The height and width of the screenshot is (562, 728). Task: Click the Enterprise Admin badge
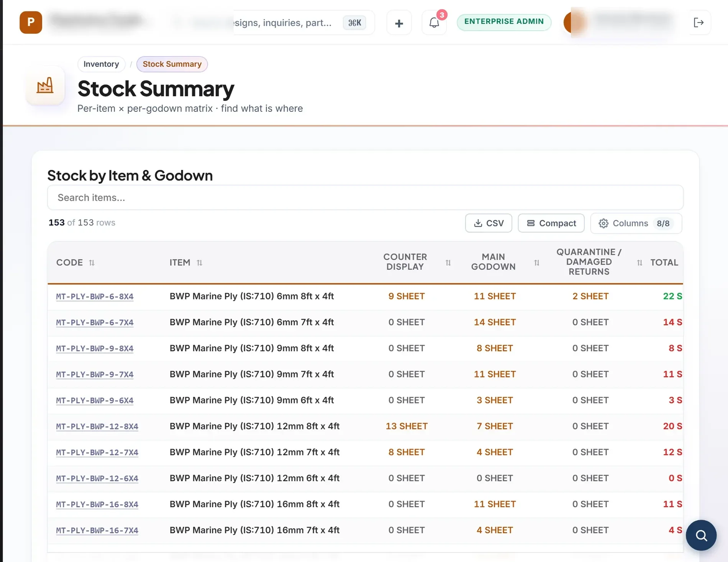tap(504, 22)
